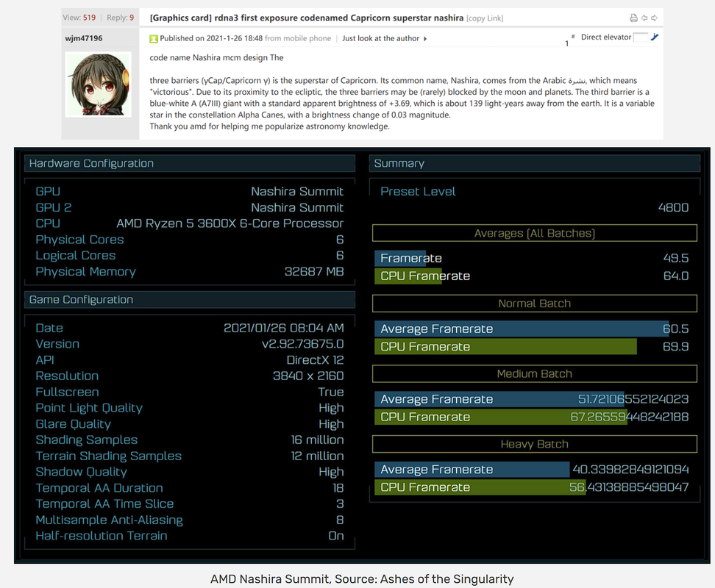Click Terrain Shading Samples value '12 million'
The height and width of the screenshot is (588, 715).
tap(317, 456)
